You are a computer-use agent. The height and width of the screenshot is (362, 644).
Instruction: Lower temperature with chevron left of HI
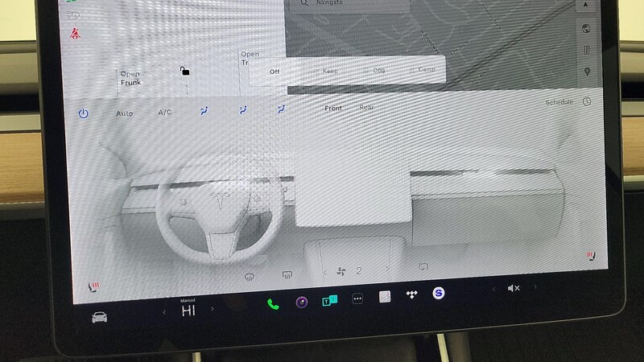coord(164,313)
